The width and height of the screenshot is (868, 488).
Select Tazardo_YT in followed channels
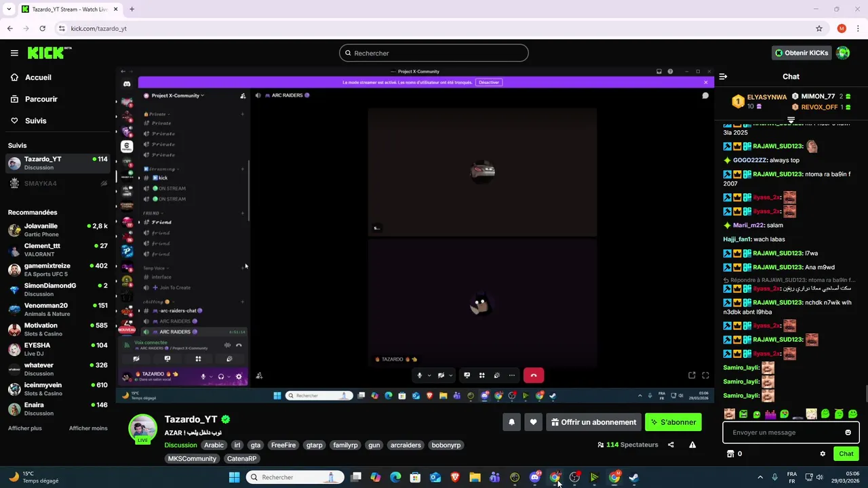point(58,163)
